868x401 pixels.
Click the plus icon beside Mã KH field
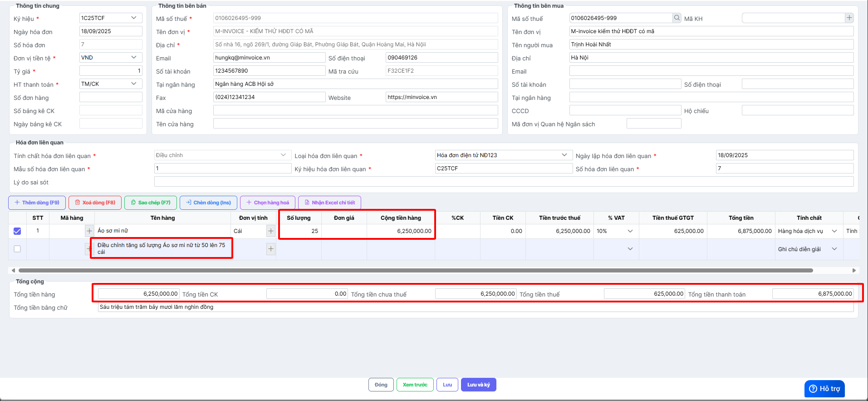[849, 18]
